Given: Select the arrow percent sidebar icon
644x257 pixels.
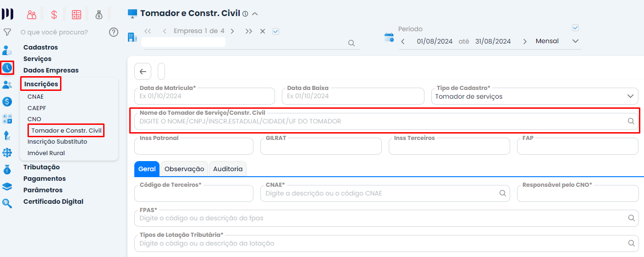Looking at the screenshot, I should coord(7,135).
